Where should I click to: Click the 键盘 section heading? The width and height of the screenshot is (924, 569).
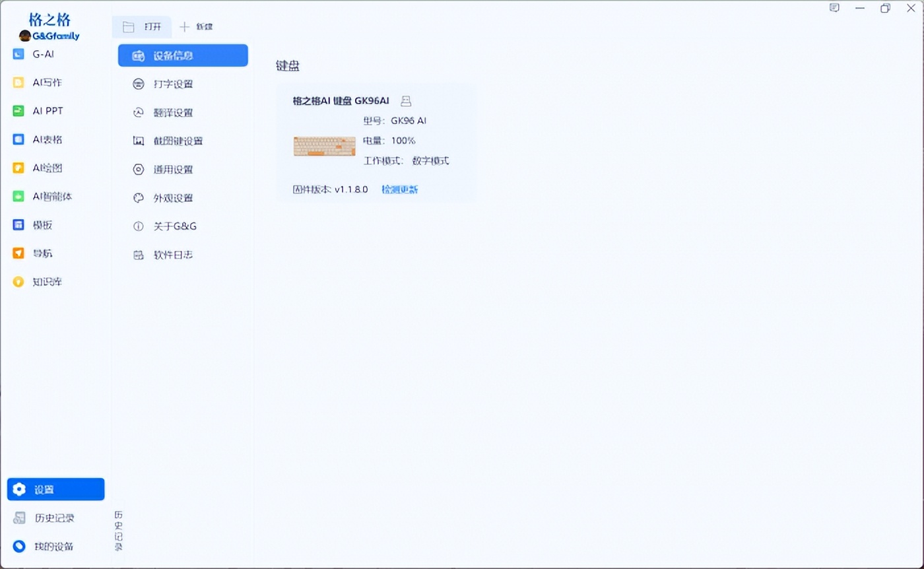(x=288, y=66)
